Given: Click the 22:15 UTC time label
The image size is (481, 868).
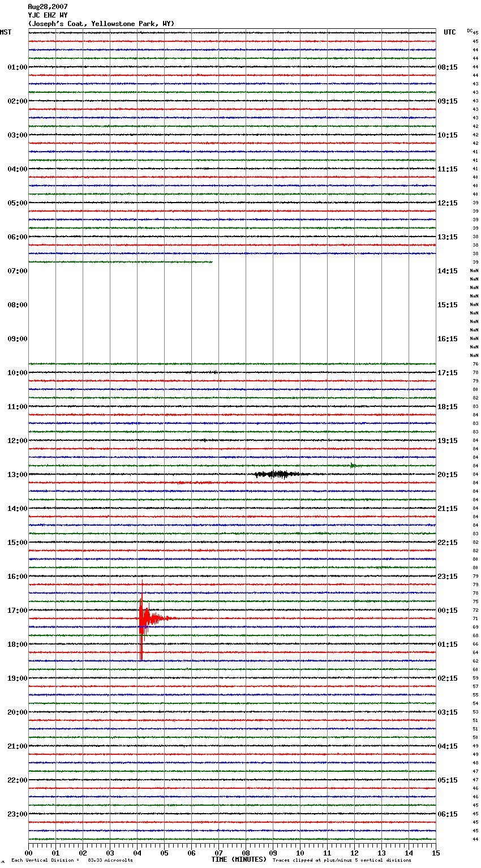Looking at the screenshot, I should click(448, 543).
